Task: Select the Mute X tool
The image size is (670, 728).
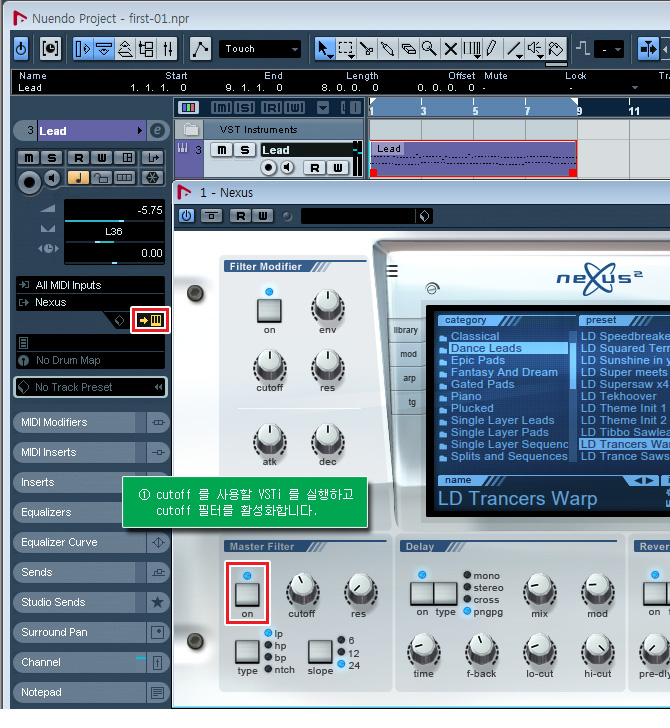Action: 450,48
